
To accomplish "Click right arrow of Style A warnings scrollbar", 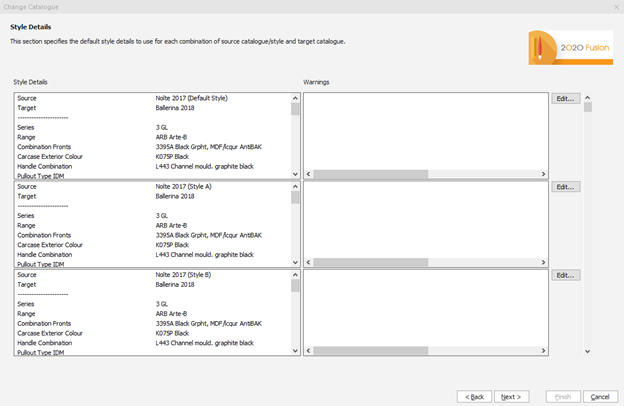I will [543, 262].
